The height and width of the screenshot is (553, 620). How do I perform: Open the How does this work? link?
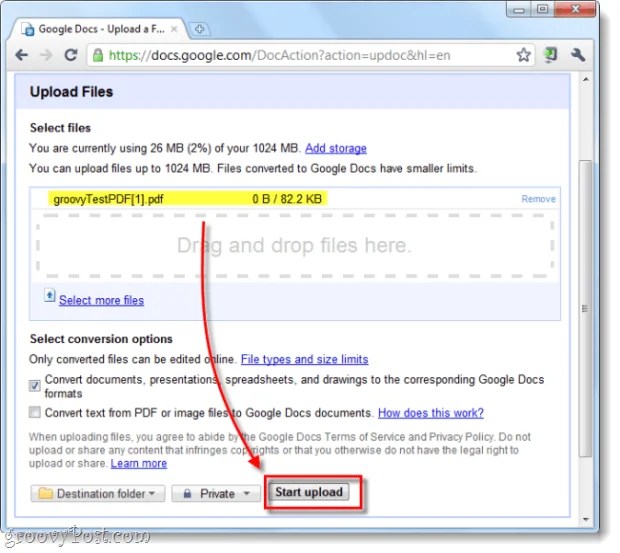431,413
